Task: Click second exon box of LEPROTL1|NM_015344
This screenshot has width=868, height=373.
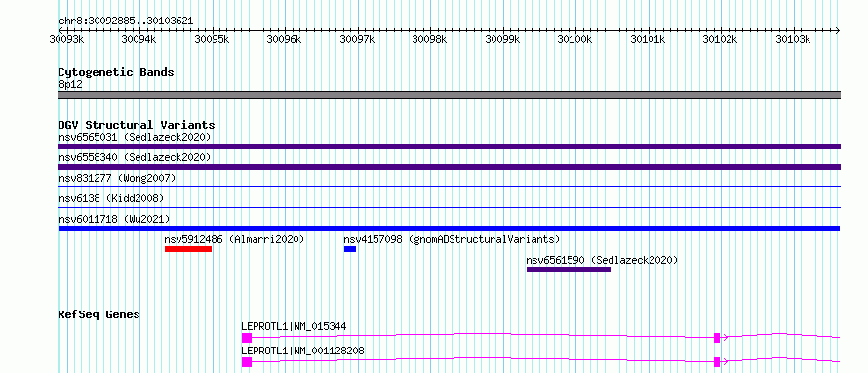Action: pos(717,338)
